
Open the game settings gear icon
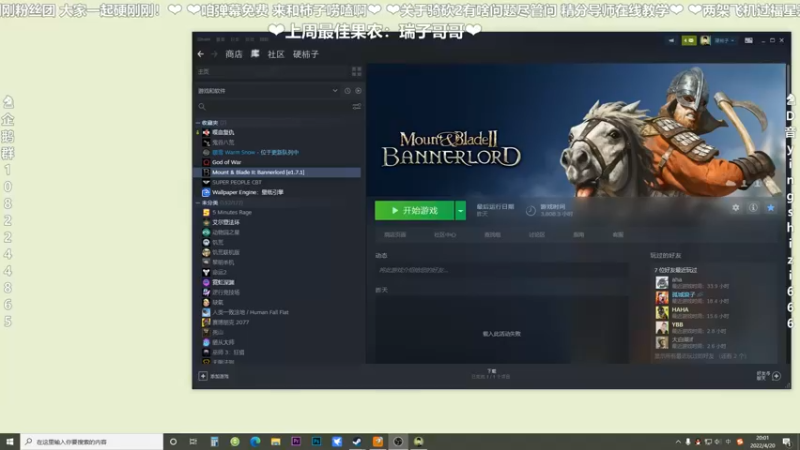pos(735,208)
